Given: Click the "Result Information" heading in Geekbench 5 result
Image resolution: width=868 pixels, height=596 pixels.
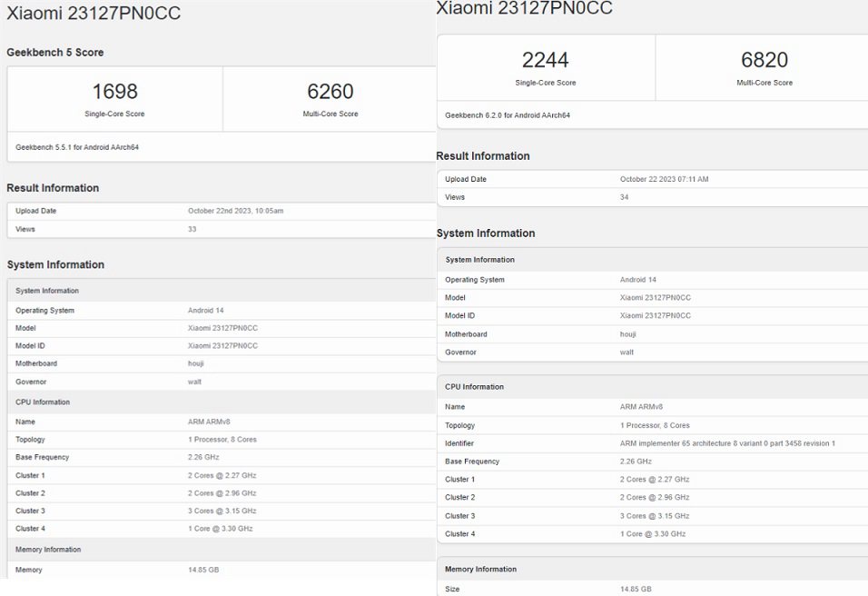Looking at the screenshot, I should [53, 188].
